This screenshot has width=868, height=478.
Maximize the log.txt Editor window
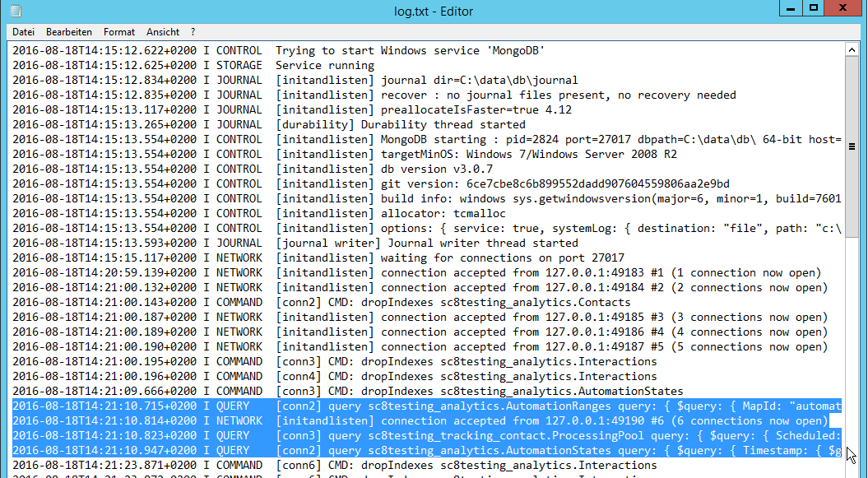pos(813,8)
